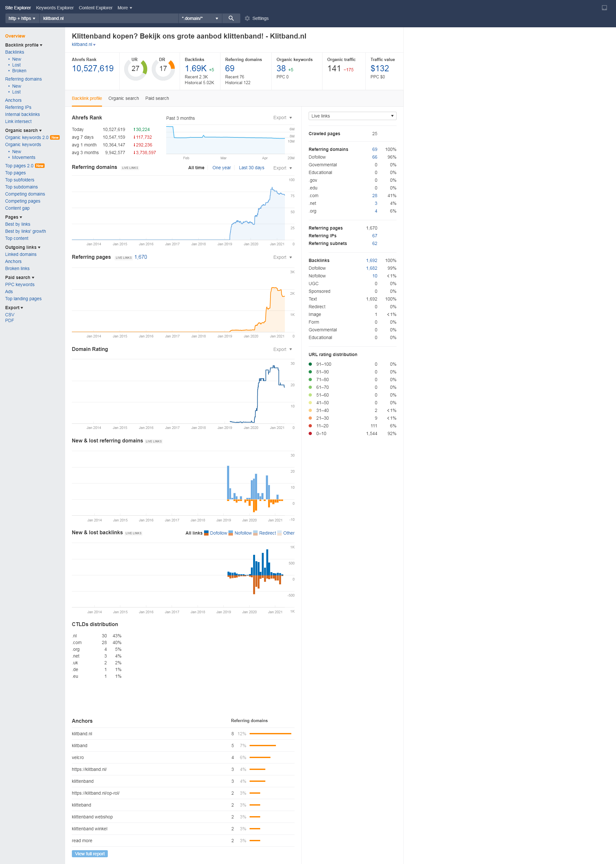
Task: Click the New badge beside Organic keywords 2.0
Action: tap(55, 137)
